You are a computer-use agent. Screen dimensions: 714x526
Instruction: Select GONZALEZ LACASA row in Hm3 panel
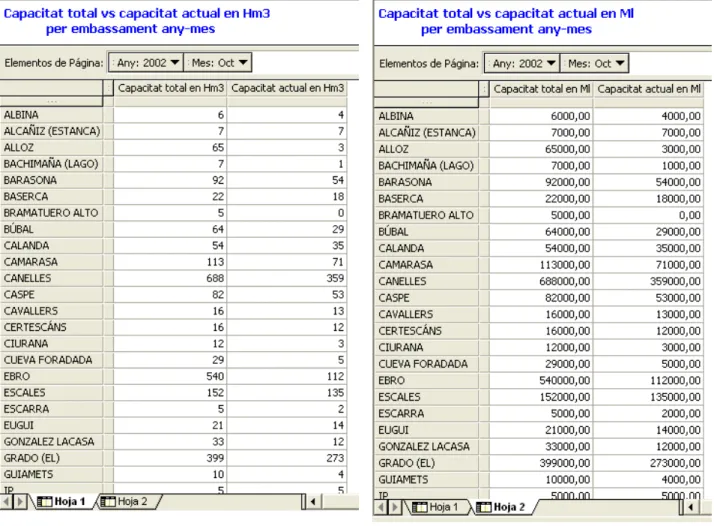click(x=51, y=442)
